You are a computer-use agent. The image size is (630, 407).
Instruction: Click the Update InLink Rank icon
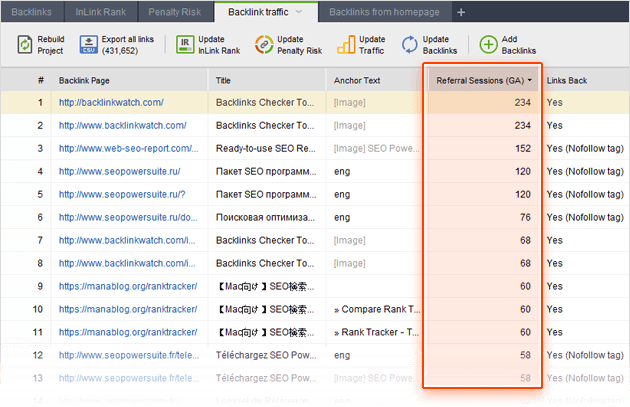click(x=185, y=45)
